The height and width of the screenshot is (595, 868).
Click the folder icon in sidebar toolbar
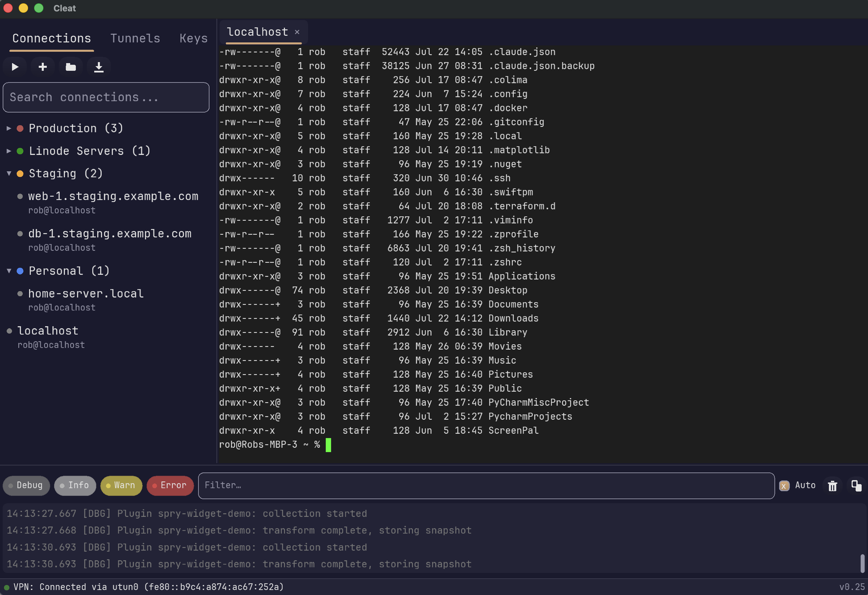pyautogui.click(x=70, y=67)
